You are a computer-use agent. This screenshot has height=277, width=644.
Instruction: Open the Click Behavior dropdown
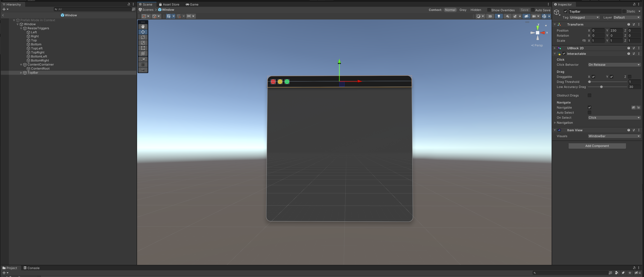[x=614, y=65]
